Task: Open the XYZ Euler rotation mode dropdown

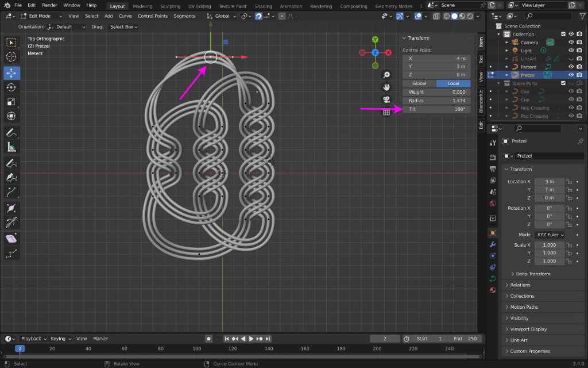Action: click(550, 235)
